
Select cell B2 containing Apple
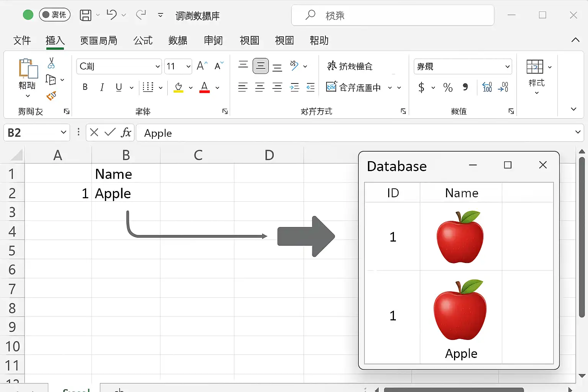click(x=126, y=193)
